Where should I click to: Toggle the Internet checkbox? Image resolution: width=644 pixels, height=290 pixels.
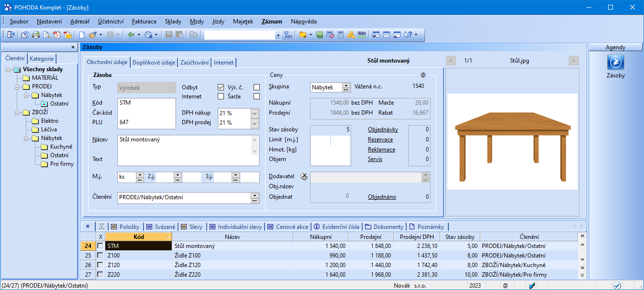pyautogui.click(x=221, y=97)
